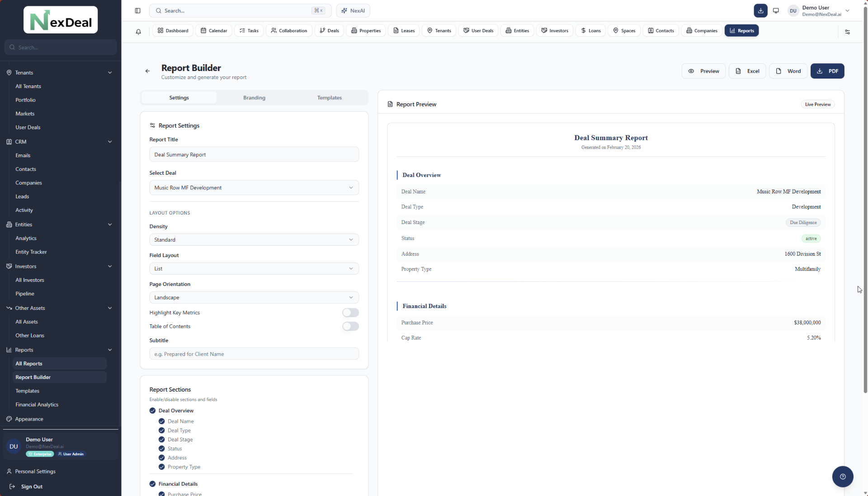The width and height of the screenshot is (868, 496).
Task: Click the Subtitle input field
Action: [254, 354]
